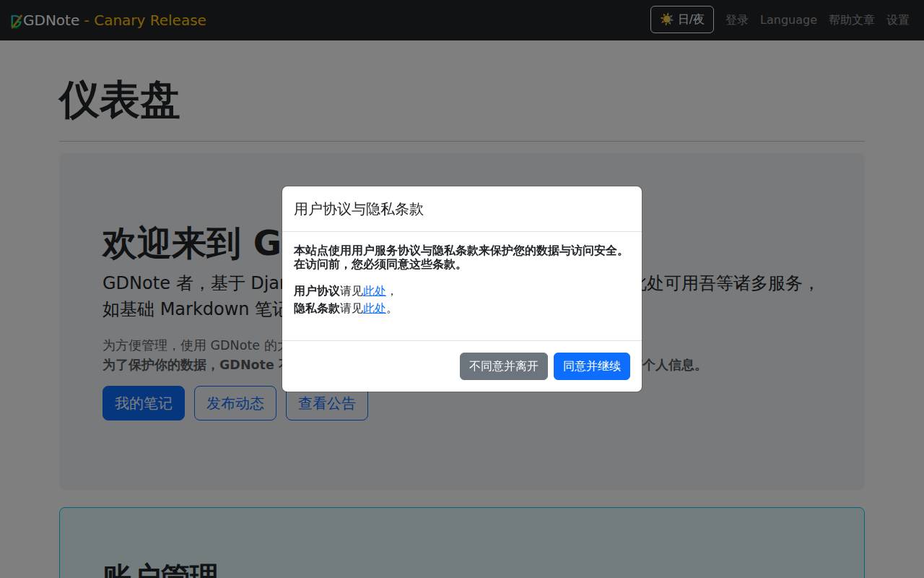Viewport: 924px width, 578px height.
Task: Click the 不同意并离开 decline button
Action: click(x=504, y=366)
